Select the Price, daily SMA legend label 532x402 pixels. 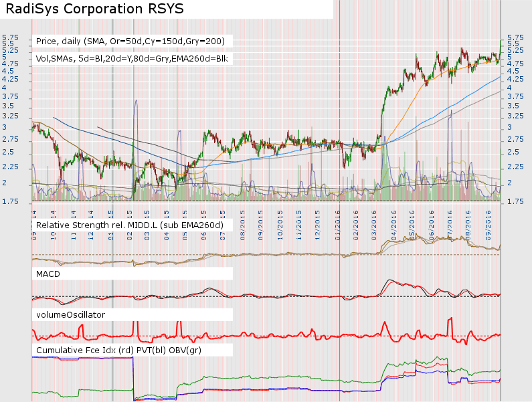[x=130, y=41]
